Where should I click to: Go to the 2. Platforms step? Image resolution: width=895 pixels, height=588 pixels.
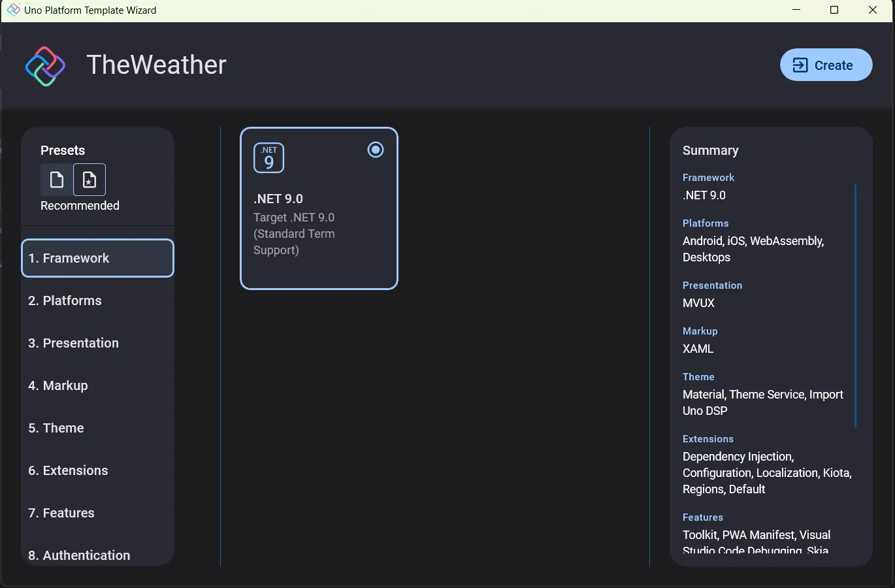click(98, 301)
